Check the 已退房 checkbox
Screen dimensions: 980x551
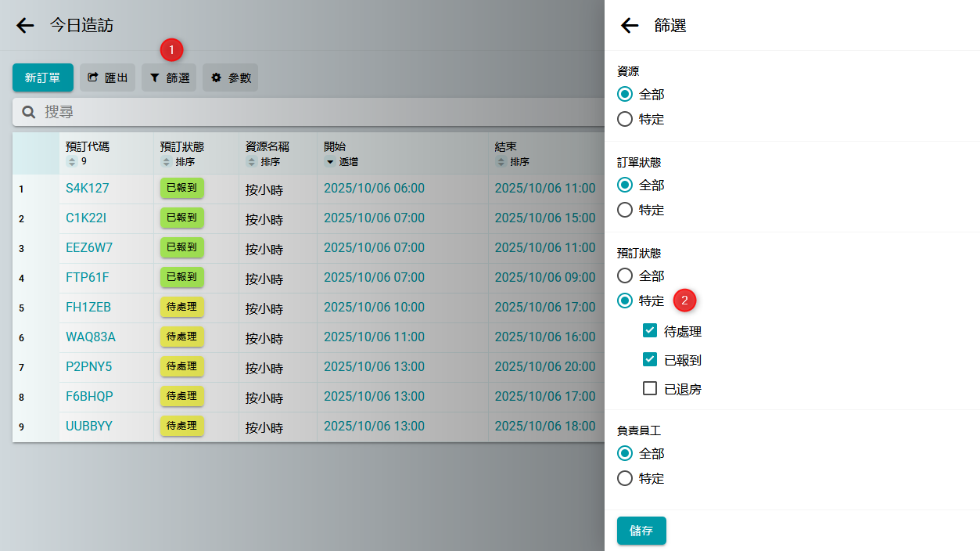click(x=649, y=388)
